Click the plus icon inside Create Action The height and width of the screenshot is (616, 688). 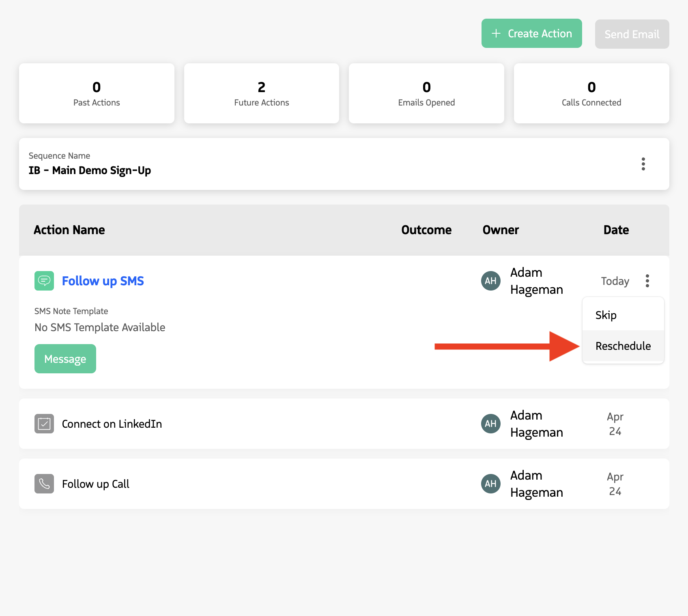coord(497,33)
